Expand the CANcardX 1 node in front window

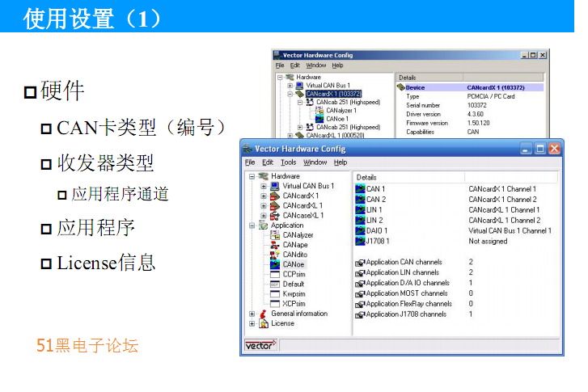[264, 196]
